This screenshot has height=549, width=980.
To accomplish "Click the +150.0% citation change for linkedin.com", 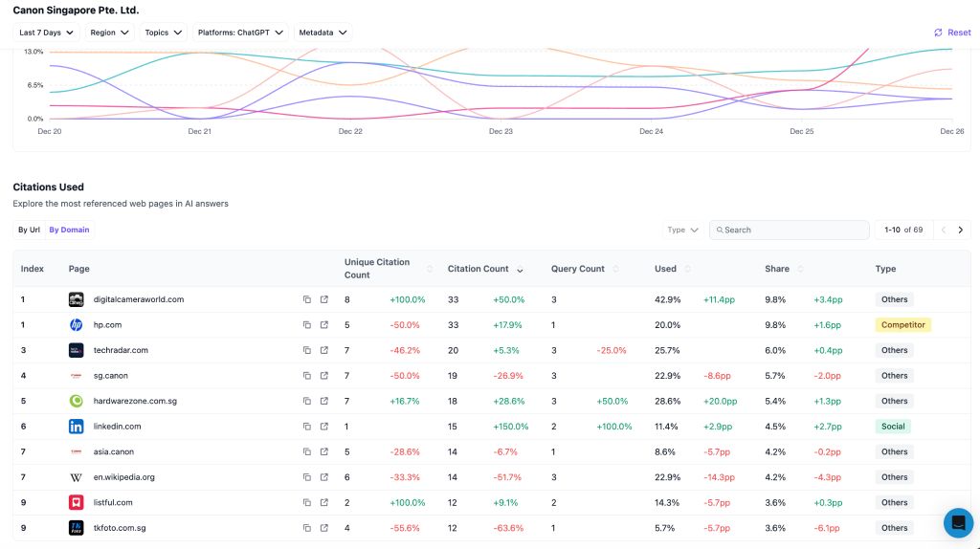I will click(511, 427).
